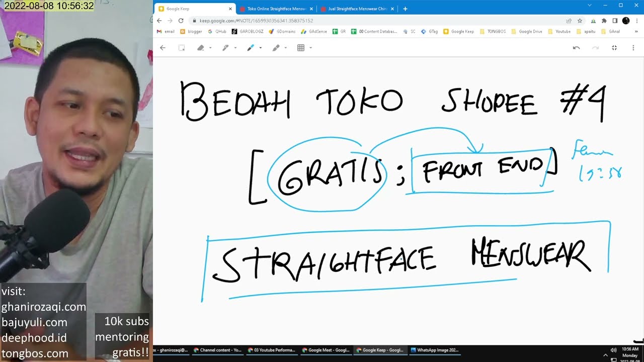This screenshot has width=644, height=362.
Task: Open the apaitu bookmarks folder
Action: [586, 31]
